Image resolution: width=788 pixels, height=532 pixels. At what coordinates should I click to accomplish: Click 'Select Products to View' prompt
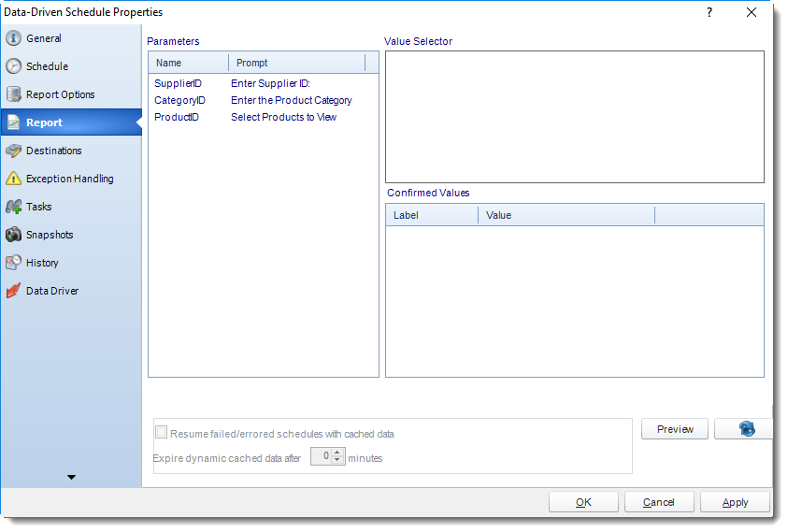283,117
